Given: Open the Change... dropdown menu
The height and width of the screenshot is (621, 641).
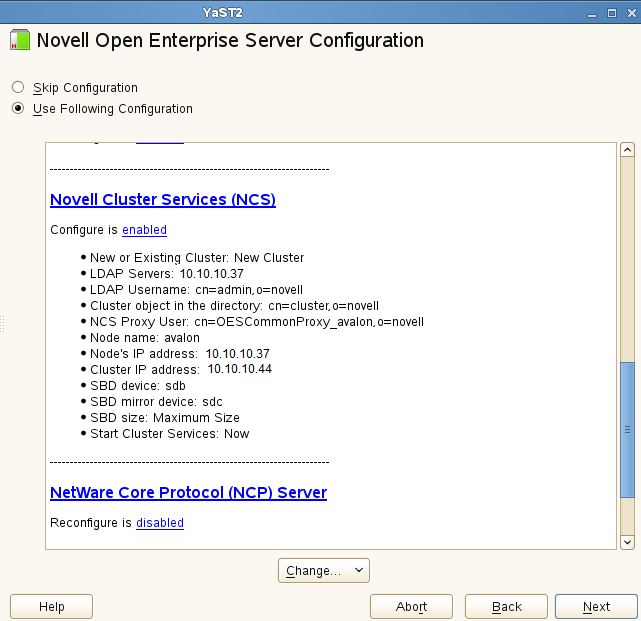Looking at the screenshot, I should (x=324, y=570).
